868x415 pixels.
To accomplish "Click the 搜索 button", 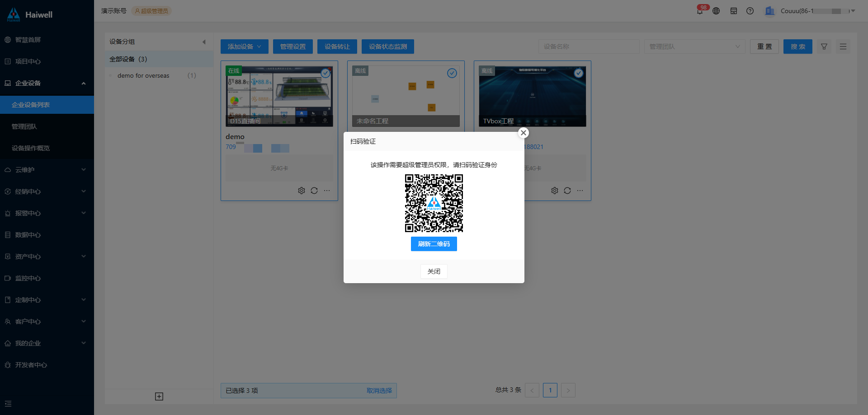I will point(798,47).
